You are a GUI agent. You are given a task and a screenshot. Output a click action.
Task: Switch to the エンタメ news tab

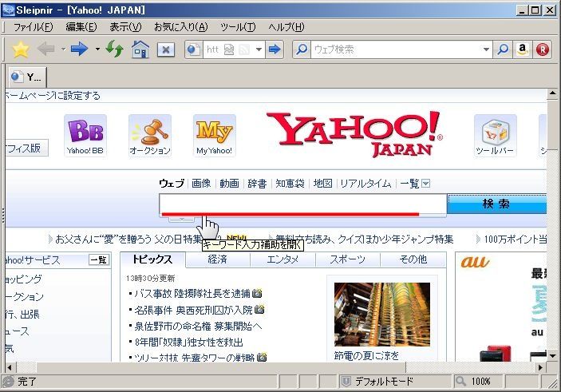pyautogui.click(x=282, y=259)
